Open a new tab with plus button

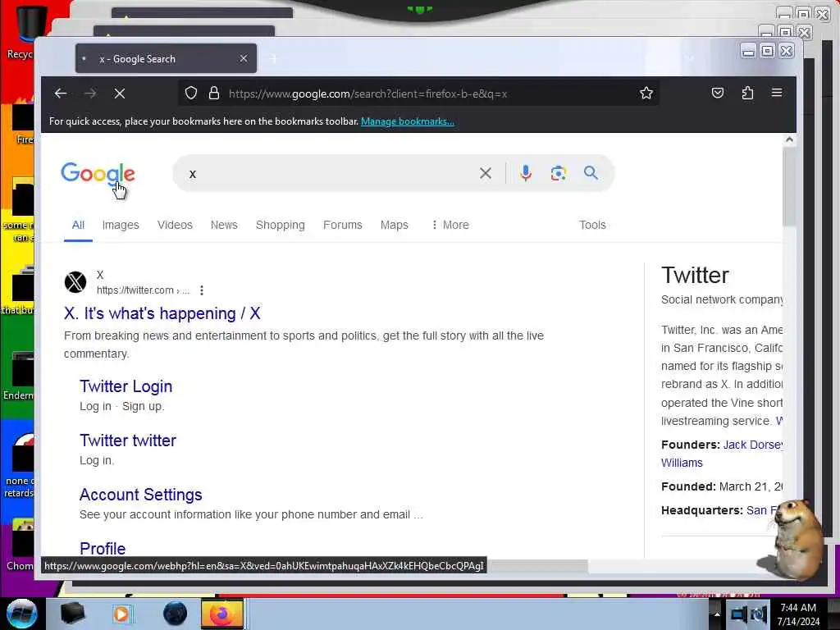tap(273, 59)
